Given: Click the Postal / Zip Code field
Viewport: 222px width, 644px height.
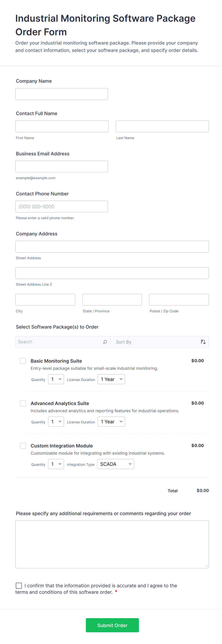Looking at the screenshot, I should [179, 299].
